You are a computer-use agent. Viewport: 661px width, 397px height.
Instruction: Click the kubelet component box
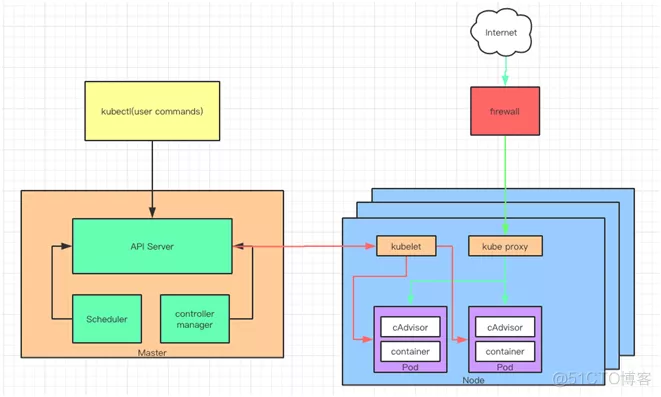coord(406,246)
